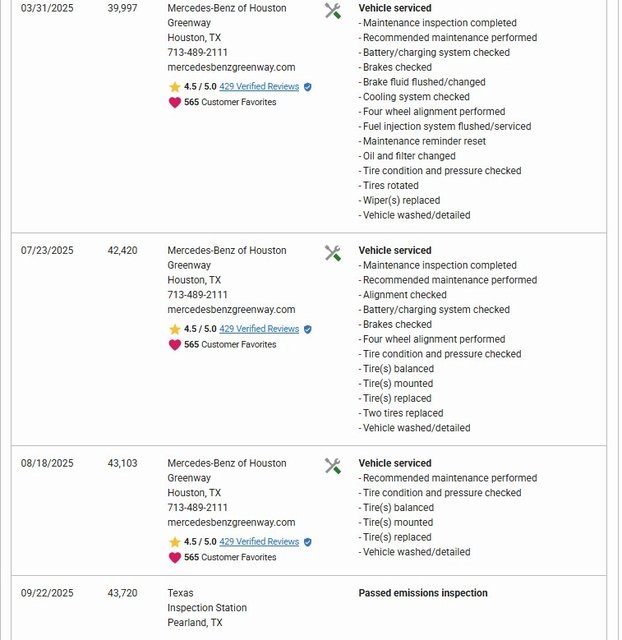Open 429 Verified Reviews link for the 07/23/2025 service
622x640 pixels.
pos(259,329)
